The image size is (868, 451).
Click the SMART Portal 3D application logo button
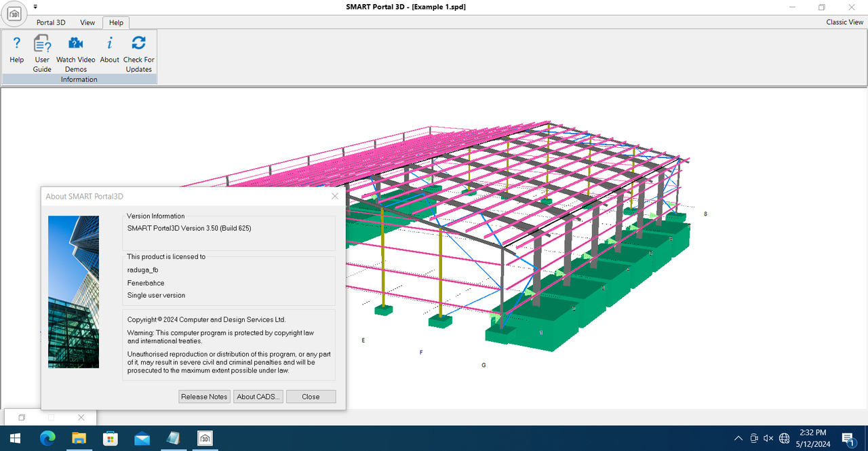click(14, 14)
